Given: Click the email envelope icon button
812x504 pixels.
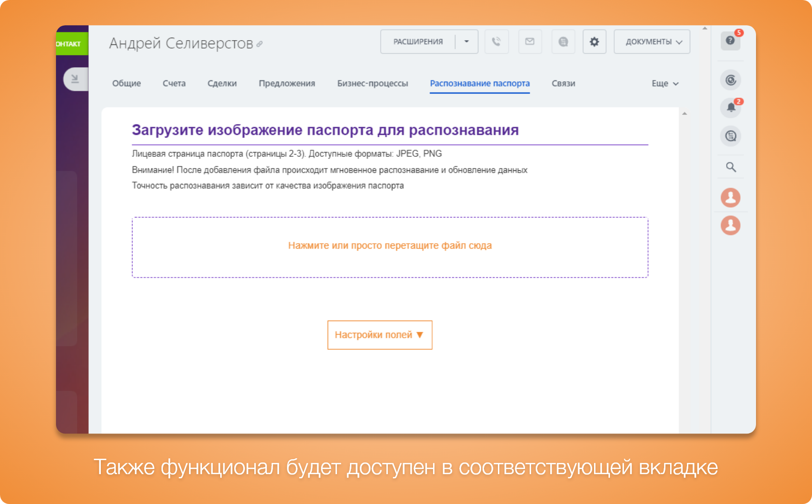Looking at the screenshot, I should coord(530,42).
